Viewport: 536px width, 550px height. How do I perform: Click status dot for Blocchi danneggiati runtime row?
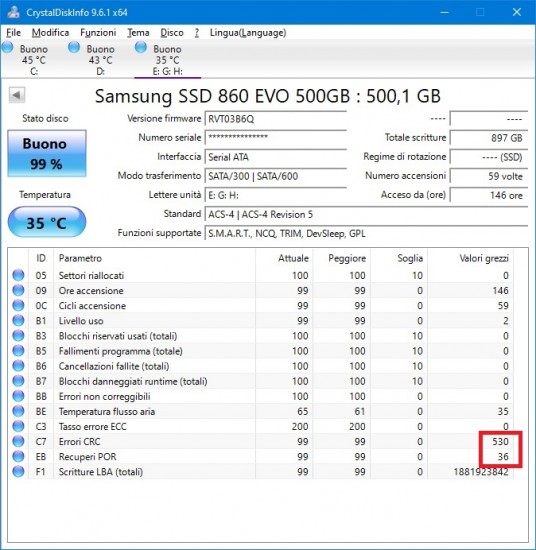(18, 381)
